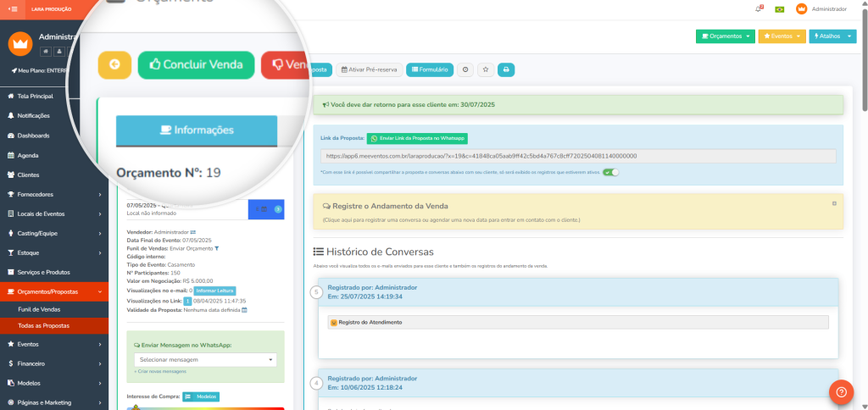Click the clock icon button in the toolbar
The width and height of the screenshot is (868, 410).
[x=465, y=69]
